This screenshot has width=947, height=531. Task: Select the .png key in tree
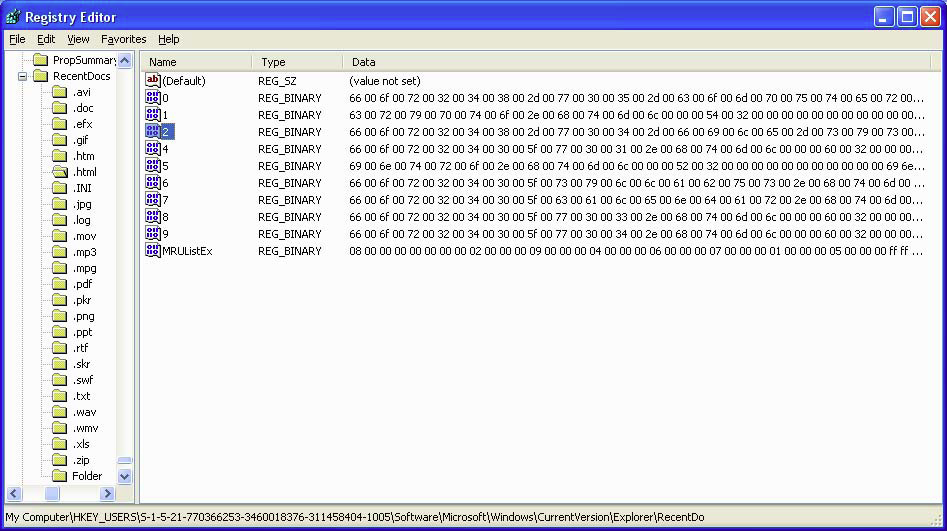[x=83, y=316]
